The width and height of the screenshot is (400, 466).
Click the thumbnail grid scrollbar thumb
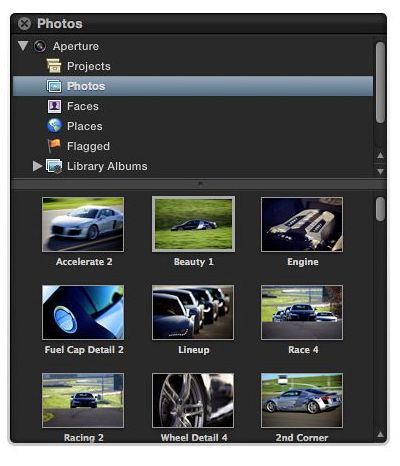coord(380,209)
